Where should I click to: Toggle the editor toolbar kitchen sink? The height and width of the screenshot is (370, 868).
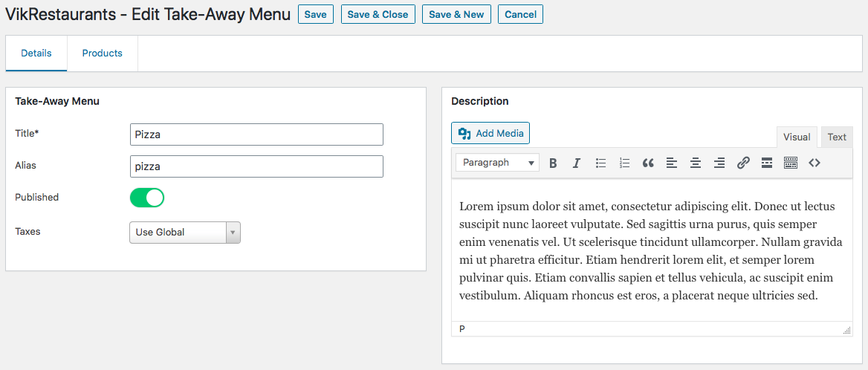(791, 163)
